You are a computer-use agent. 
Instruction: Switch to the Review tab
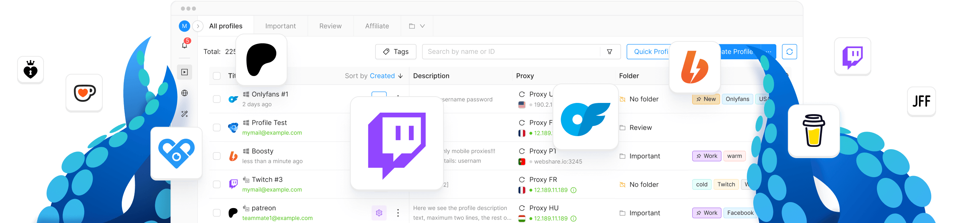pos(330,26)
